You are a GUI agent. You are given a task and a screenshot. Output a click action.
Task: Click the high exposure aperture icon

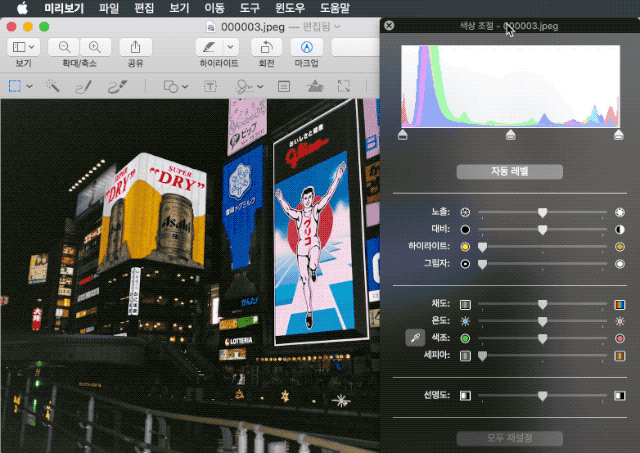tap(620, 212)
